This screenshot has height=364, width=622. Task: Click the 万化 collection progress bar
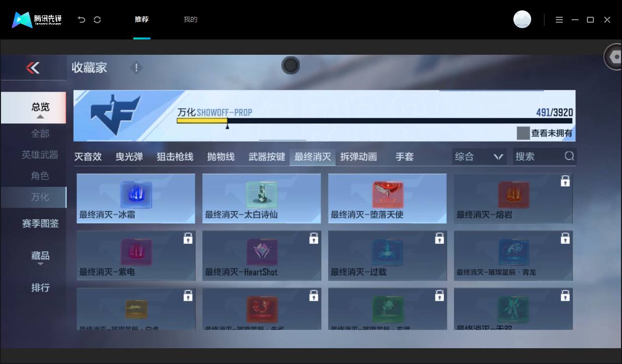click(x=375, y=121)
